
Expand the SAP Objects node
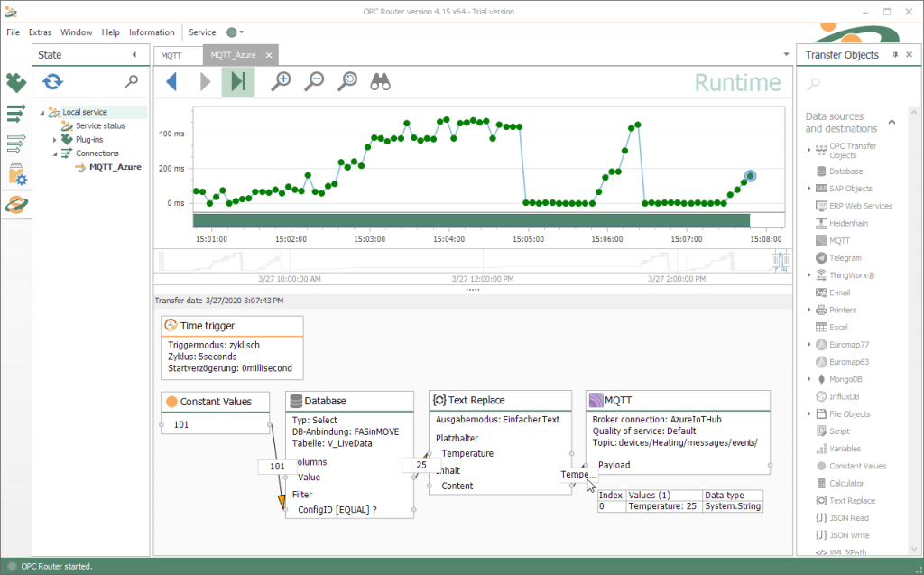coord(808,189)
